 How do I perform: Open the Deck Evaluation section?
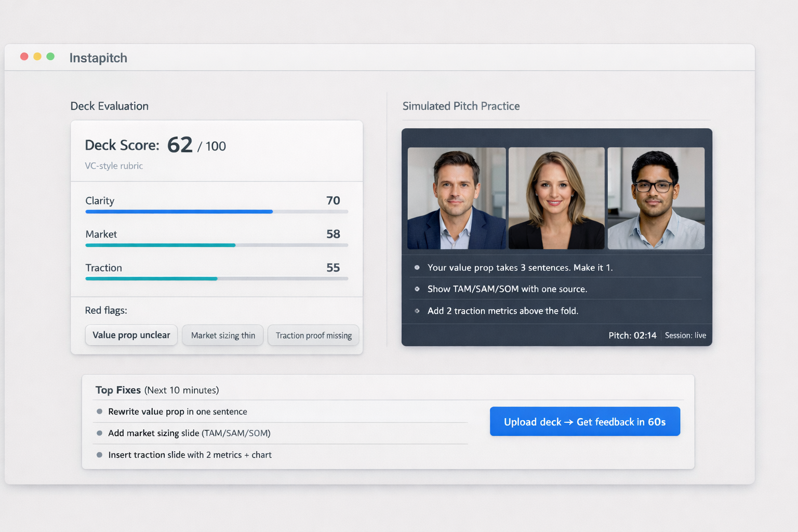click(109, 106)
